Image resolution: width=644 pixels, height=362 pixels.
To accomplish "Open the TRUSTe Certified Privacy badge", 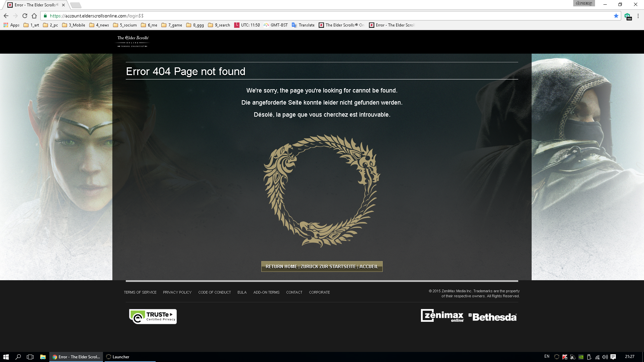I will [153, 316].
